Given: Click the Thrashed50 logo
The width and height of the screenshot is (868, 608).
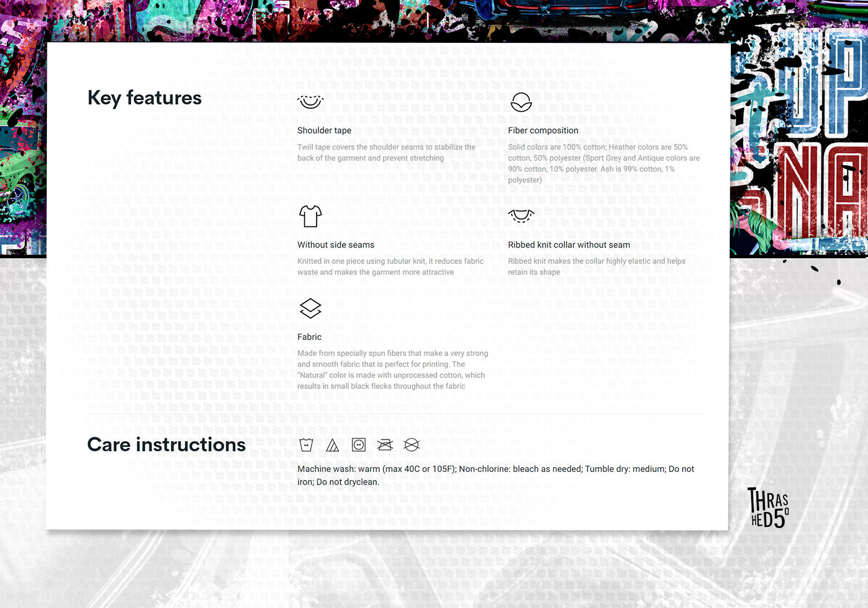Looking at the screenshot, I should tap(768, 508).
